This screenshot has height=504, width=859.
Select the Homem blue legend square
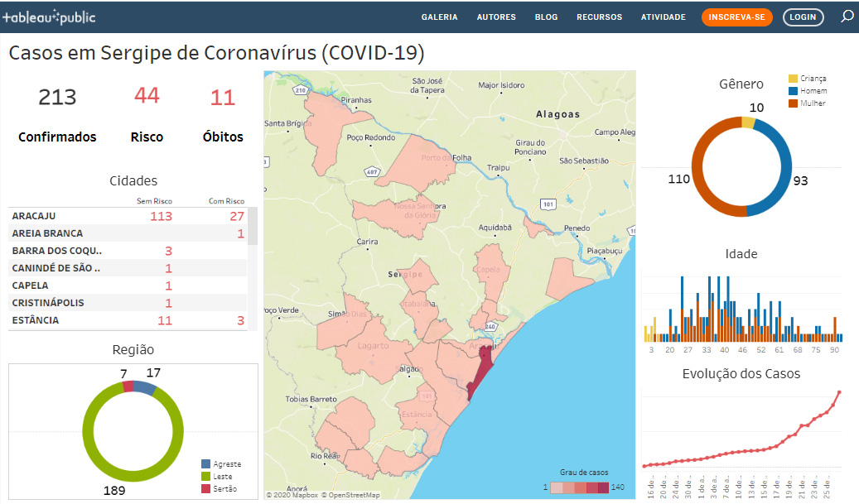793,91
